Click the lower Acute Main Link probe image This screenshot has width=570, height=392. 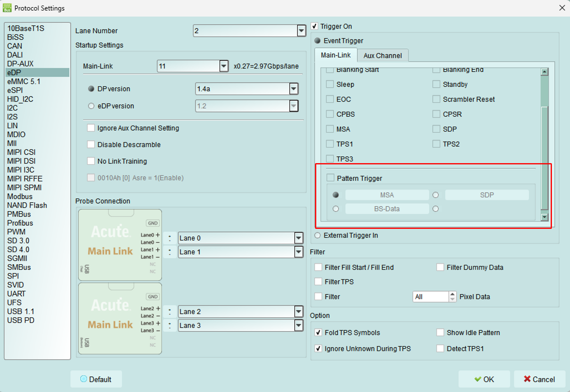[x=120, y=318]
